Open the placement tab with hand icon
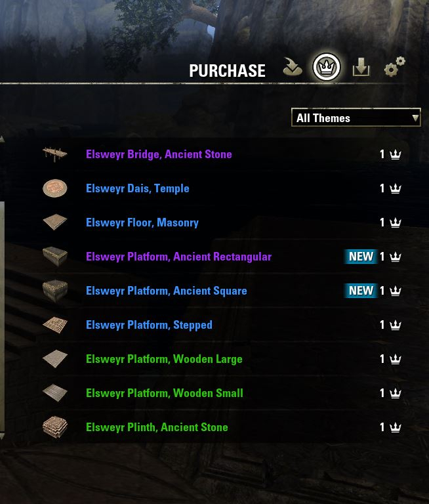This screenshot has width=429, height=504. (x=293, y=67)
